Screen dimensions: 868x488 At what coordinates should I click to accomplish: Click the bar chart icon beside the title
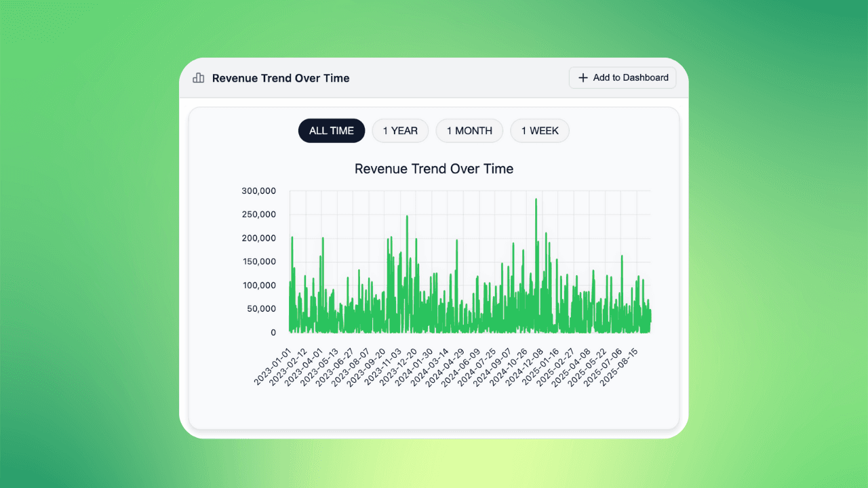(x=198, y=78)
